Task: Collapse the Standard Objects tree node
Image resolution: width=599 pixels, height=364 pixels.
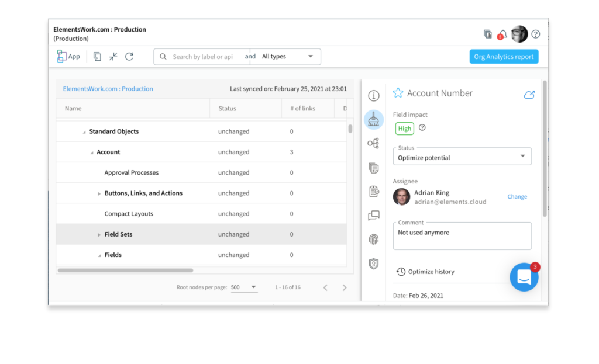Action: tap(84, 132)
